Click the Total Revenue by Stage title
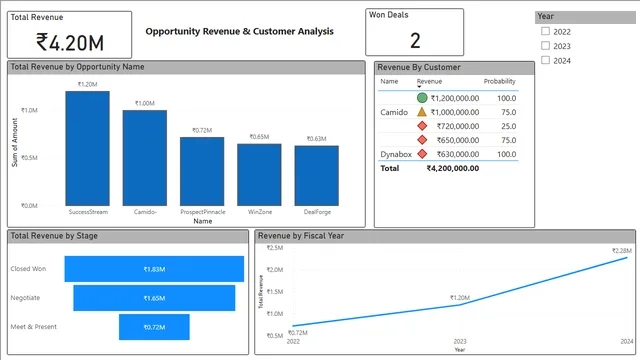This screenshot has height=360, width=640. coord(54,236)
